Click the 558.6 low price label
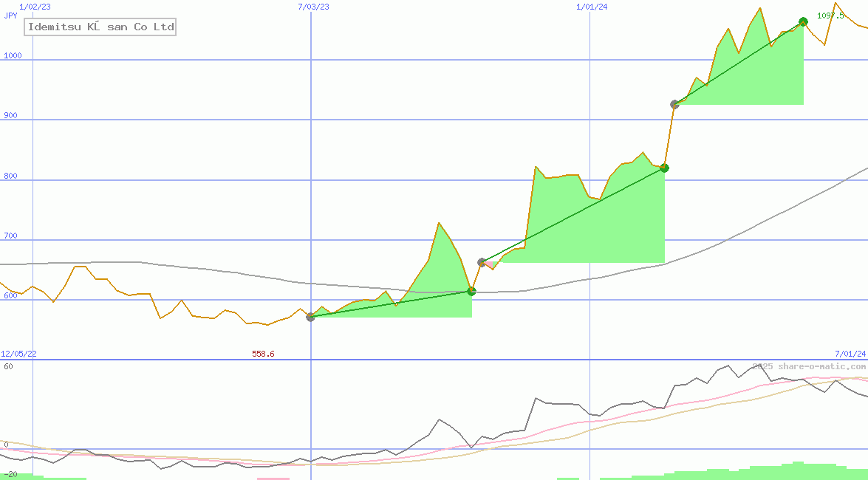The height and width of the screenshot is (480, 868). click(x=263, y=354)
